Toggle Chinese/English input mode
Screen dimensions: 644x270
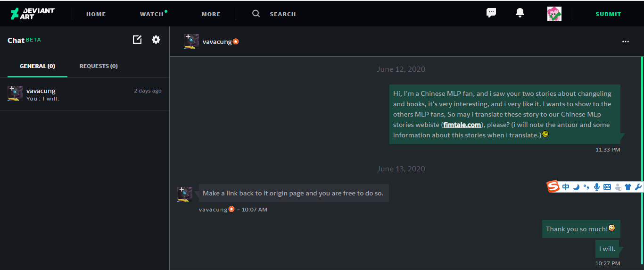click(x=566, y=187)
